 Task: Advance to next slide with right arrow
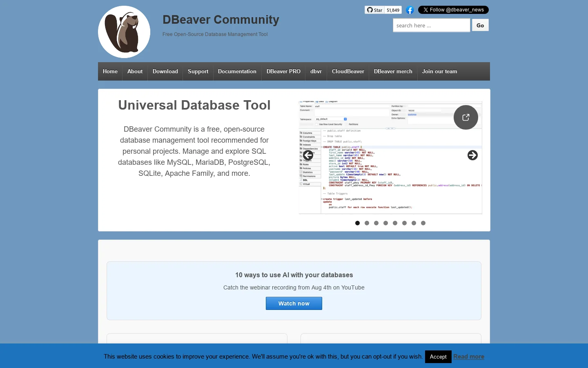[472, 155]
